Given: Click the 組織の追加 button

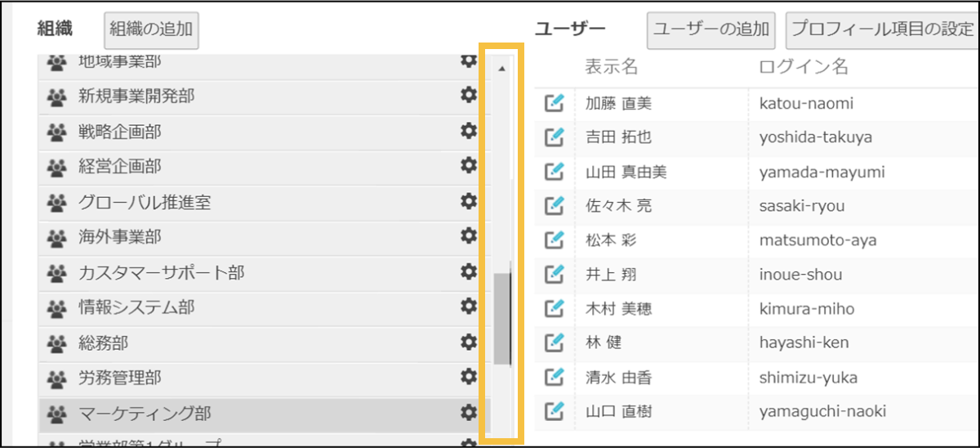Looking at the screenshot, I should [151, 30].
